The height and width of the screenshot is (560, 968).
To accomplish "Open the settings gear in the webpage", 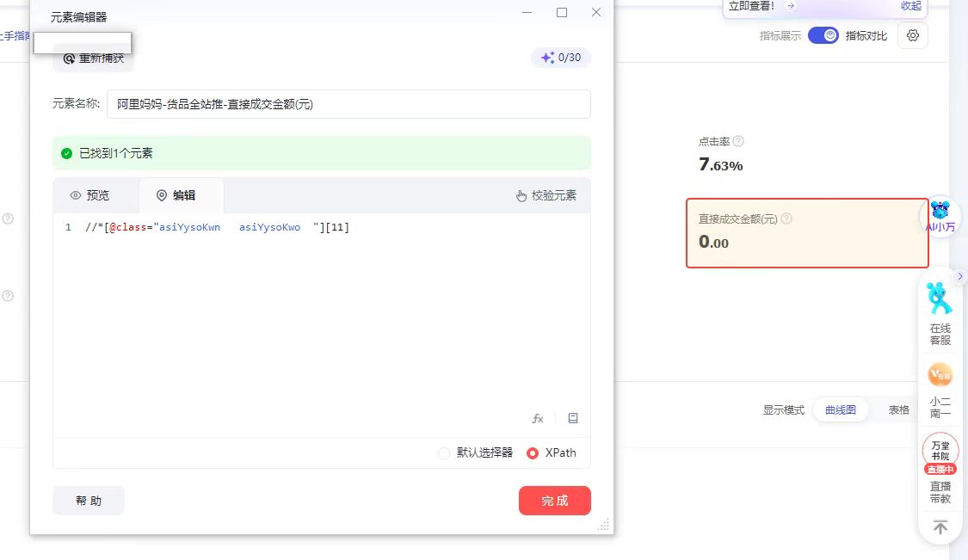I will [913, 35].
